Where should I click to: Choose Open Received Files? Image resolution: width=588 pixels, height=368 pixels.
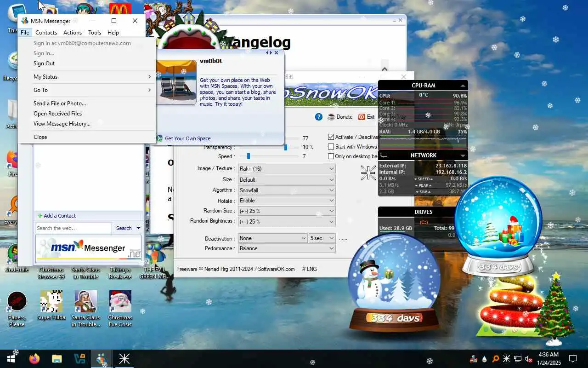tap(87, 114)
